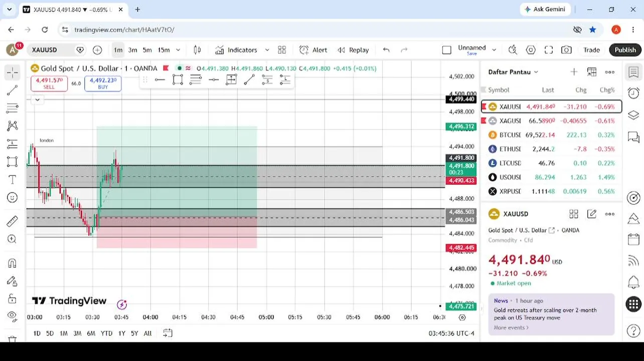Open More events link

(x=511, y=327)
